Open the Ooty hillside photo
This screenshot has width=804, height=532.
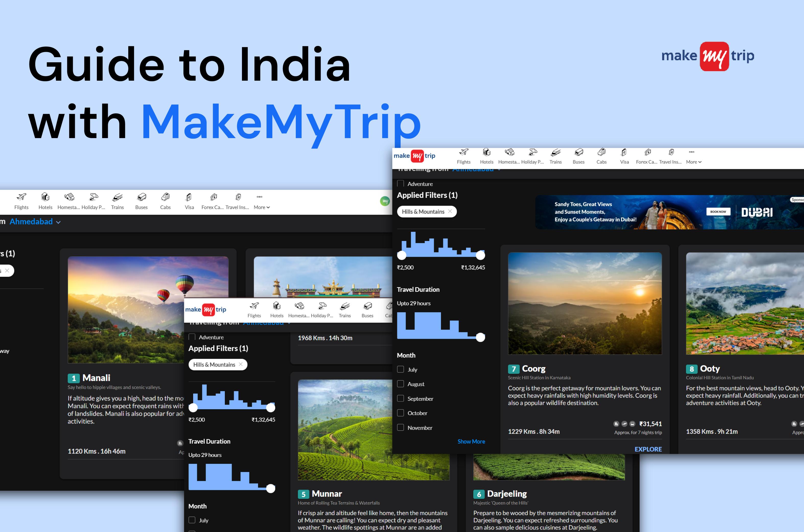coord(745,303)
